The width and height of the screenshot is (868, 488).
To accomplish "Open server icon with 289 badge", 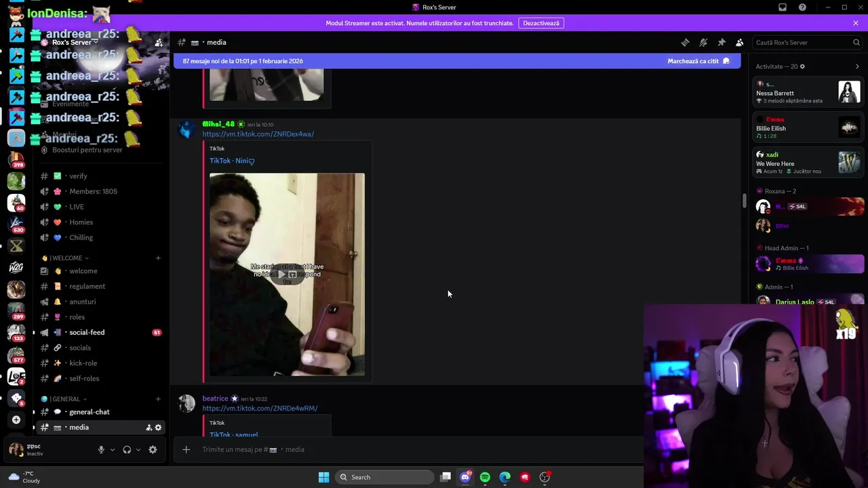I will [x=16, y=311].
